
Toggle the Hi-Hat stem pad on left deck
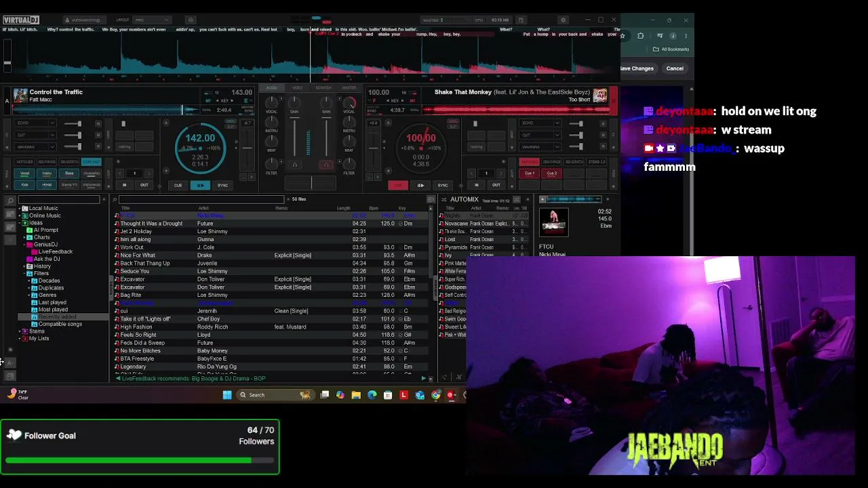(47, 184)
